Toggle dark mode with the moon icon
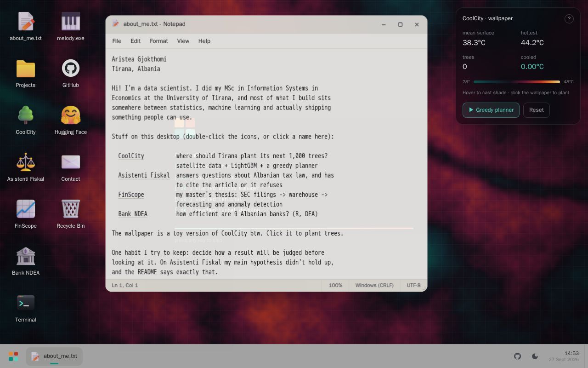The image size is (588, 368). click(535, 356)
